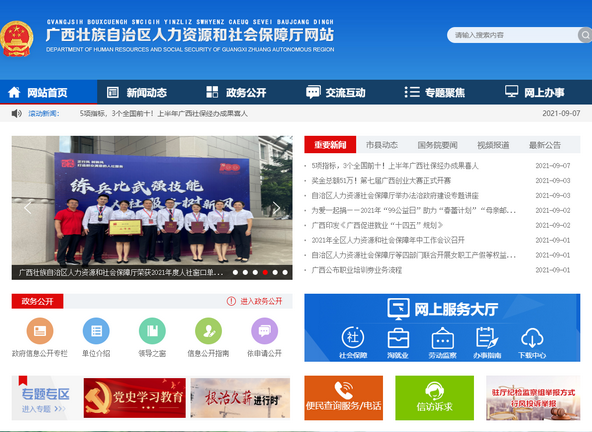Click the 社会保障 circle icon
592x432 pixels.
pos(353,337)
